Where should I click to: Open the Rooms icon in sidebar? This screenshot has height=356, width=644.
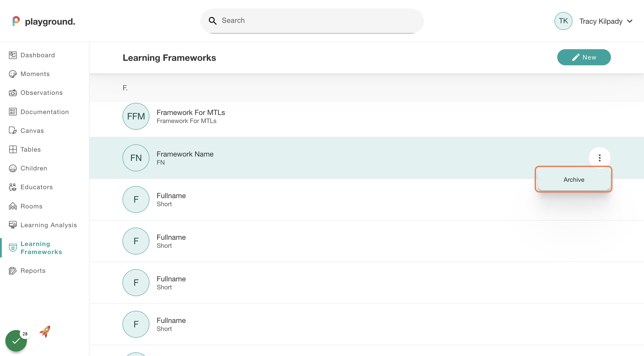click(13, 206)
